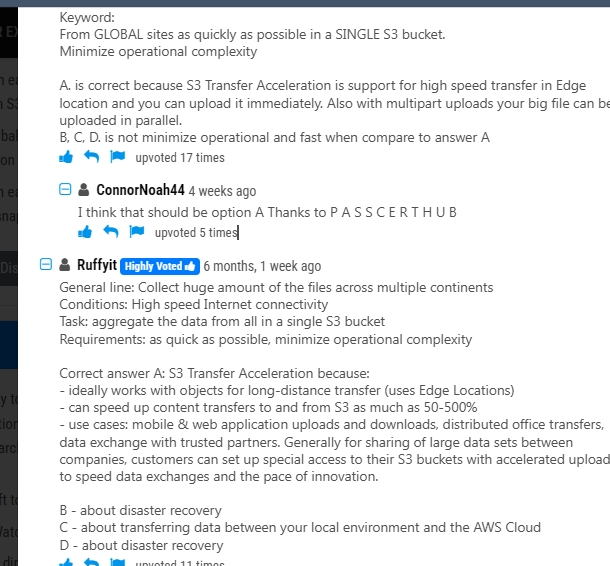Flag ConnorNoah44's comment
The height and width of the screenshot is (566, 610).
pos(137,231)
